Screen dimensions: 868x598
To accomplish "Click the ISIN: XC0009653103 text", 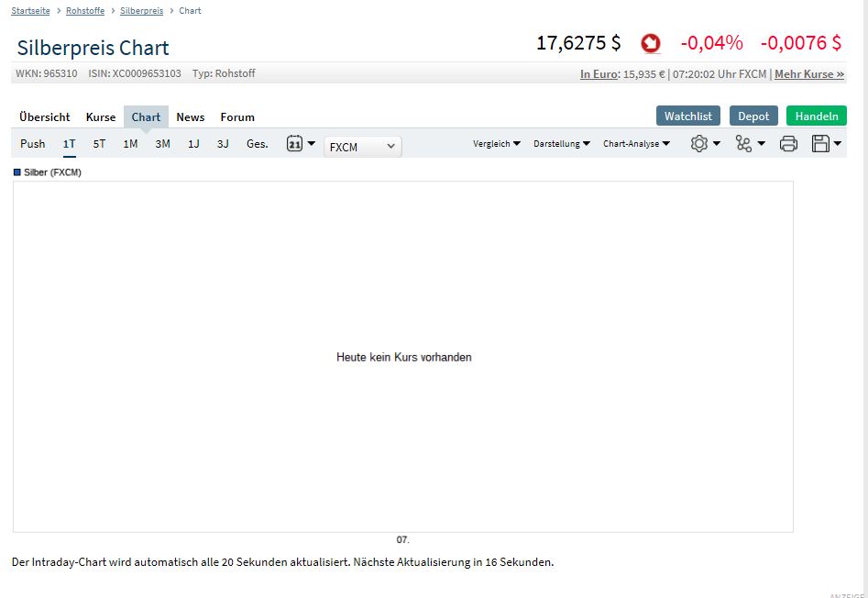I will pyautogui.click(x=135, y=73).
